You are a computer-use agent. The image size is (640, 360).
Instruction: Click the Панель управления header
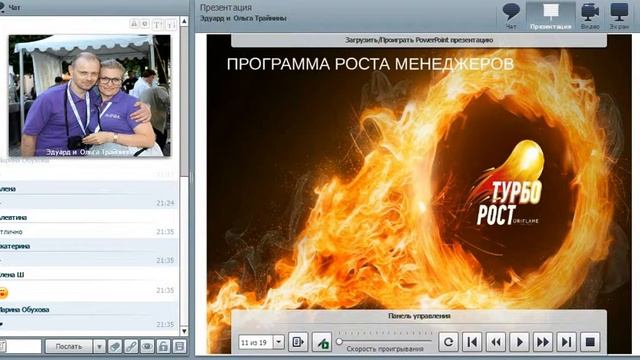tap(419, 316)
